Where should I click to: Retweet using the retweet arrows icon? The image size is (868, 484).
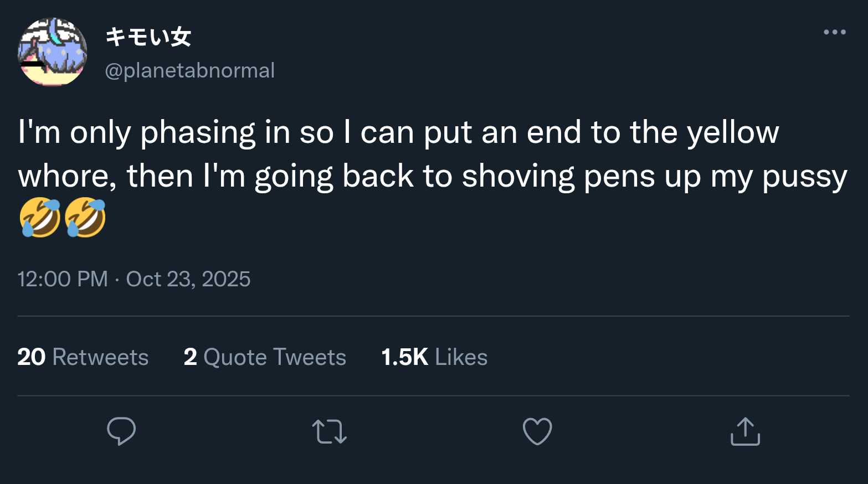pos(330,431)
